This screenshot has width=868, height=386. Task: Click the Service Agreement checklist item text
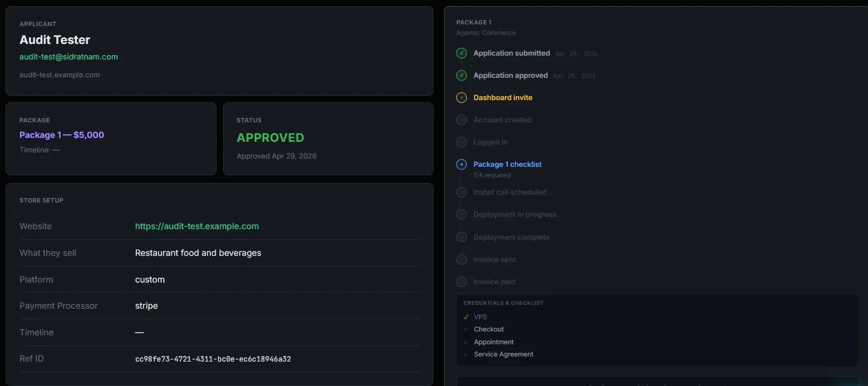tap(504, 354)
